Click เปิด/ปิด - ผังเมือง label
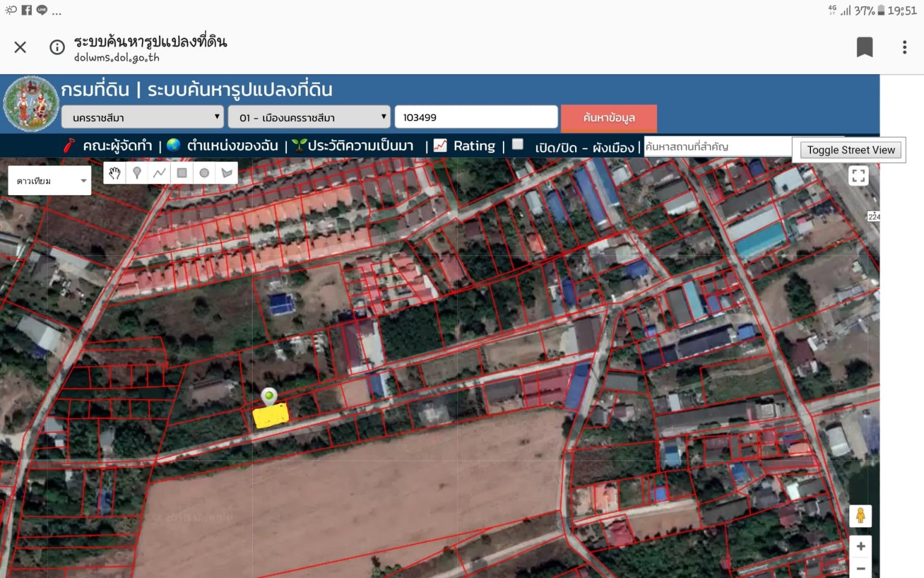The width and height of the screenshot is (924, 578). (x=585, y=148)
